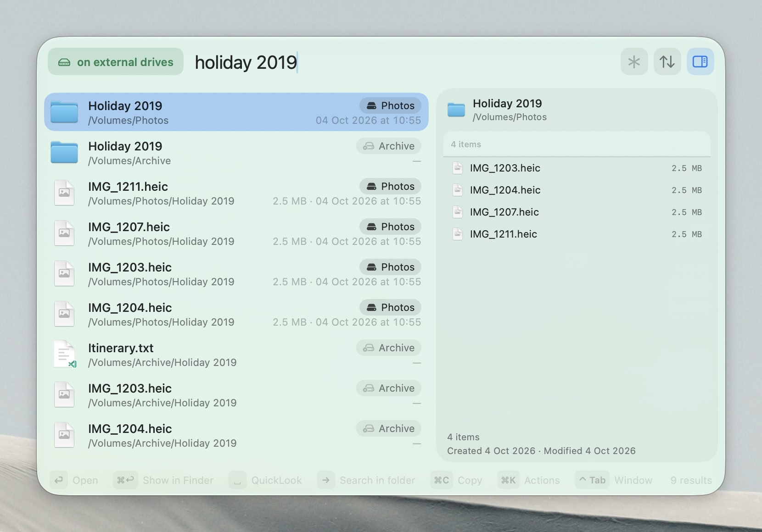Click IMG_1203.heic in Photos/Holiday 2019

pyautogui.click(x=236, y=274)
